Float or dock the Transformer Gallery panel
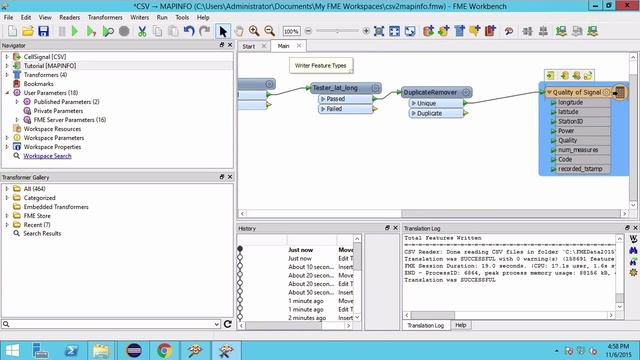Screen dimensions: 640x360 coord(222,177)
